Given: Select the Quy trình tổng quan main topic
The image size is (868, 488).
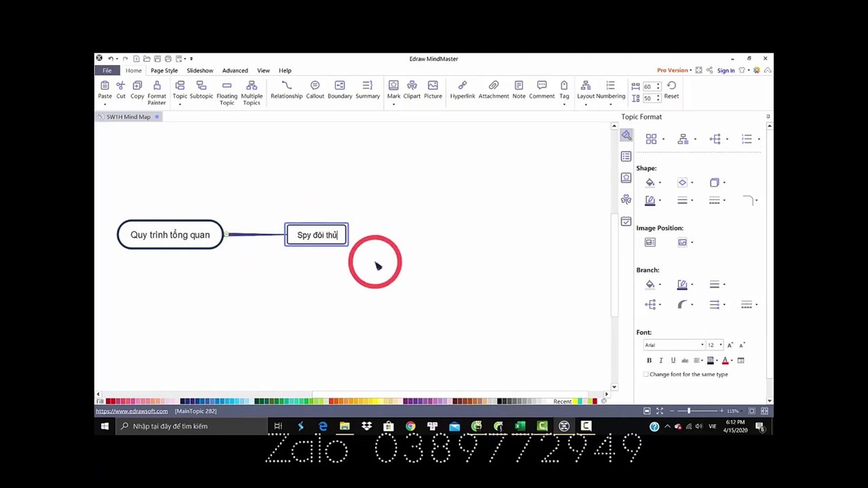Looking at the screenshot, I should pyautogui.click(x=170, y=235).
